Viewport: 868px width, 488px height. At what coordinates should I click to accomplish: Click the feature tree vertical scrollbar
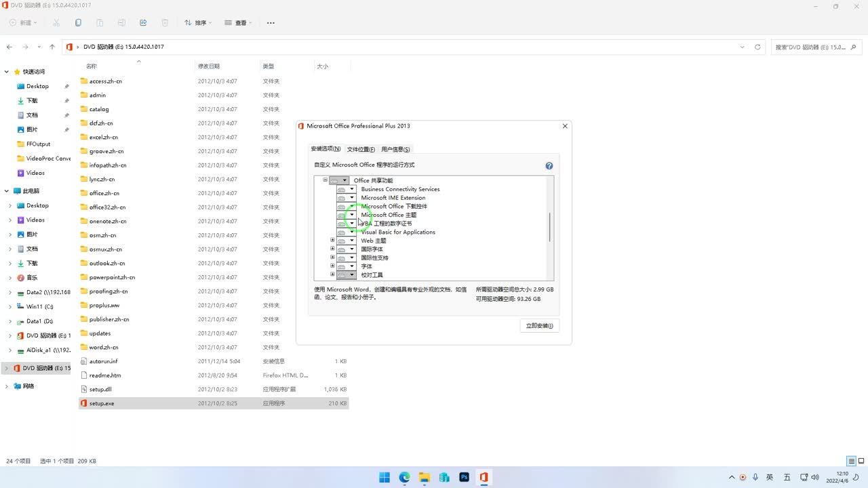549,227
